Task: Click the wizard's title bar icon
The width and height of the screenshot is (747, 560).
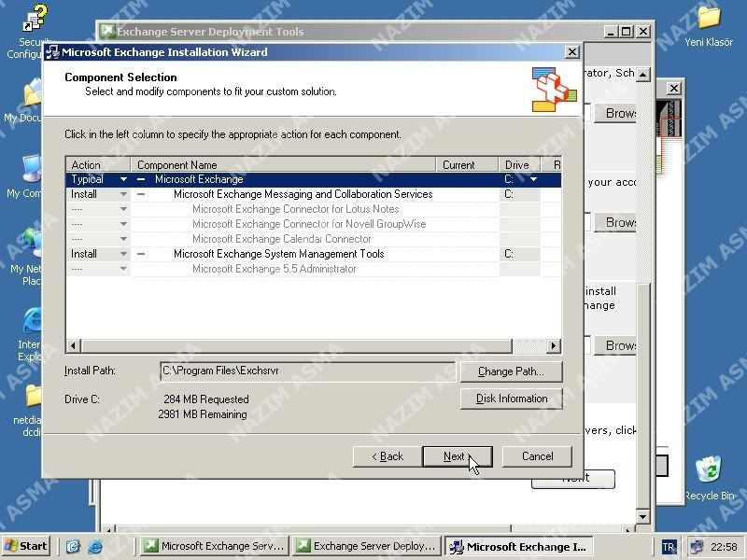Action: (52, 52)
